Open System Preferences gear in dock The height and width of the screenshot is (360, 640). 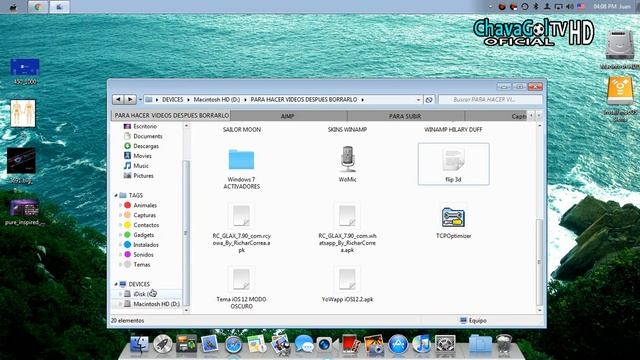point(445,344)
